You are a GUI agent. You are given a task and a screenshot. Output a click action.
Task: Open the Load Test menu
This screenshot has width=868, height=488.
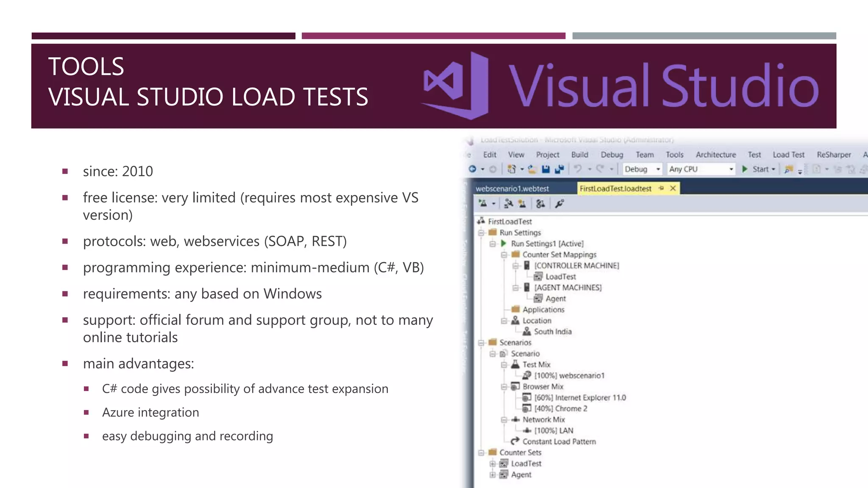coord(788,155)
